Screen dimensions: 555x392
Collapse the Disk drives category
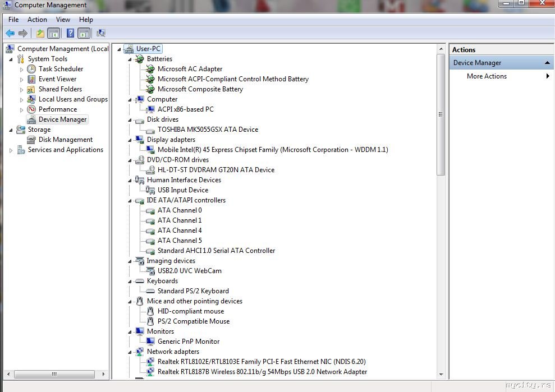130,120
